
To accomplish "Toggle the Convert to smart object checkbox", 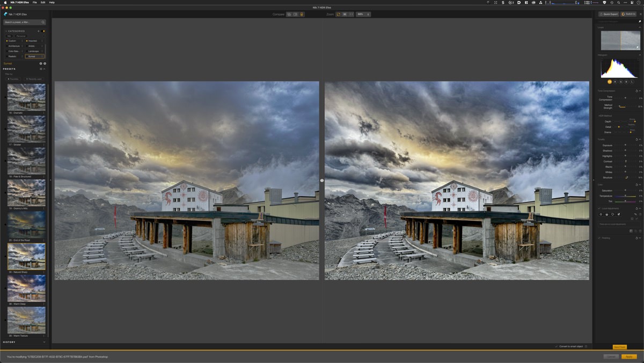I will click(556, 346).
